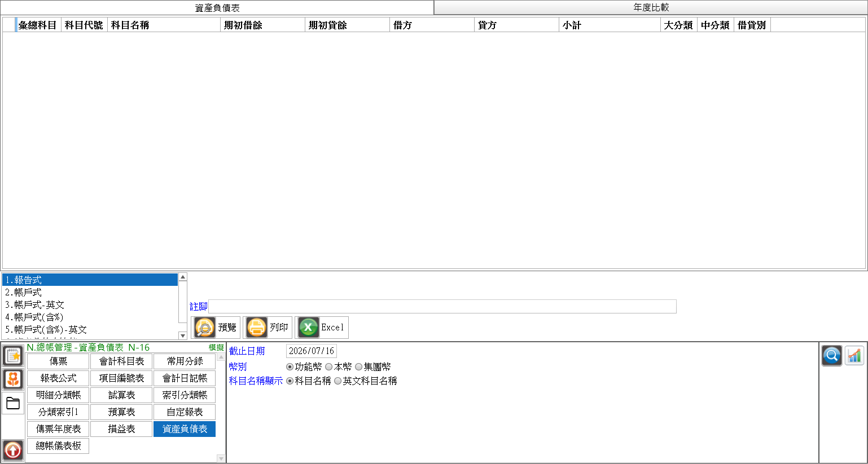Viewport: 868px width, 464px height.
Task: Click the 大分類 column header
Action: click(x=679, y=25)
